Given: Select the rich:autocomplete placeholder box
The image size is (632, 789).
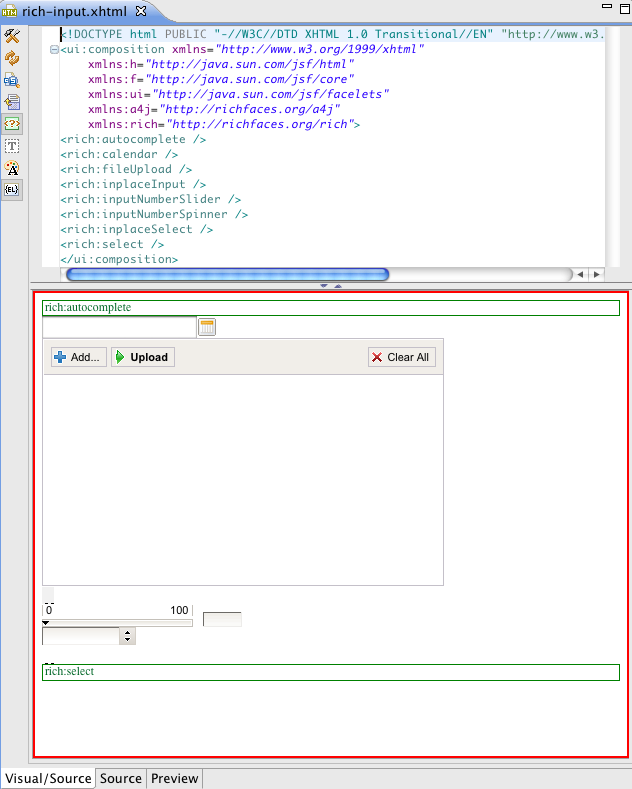Looking at the screenshot, I should pyautogui.click(x=331, y=308).
